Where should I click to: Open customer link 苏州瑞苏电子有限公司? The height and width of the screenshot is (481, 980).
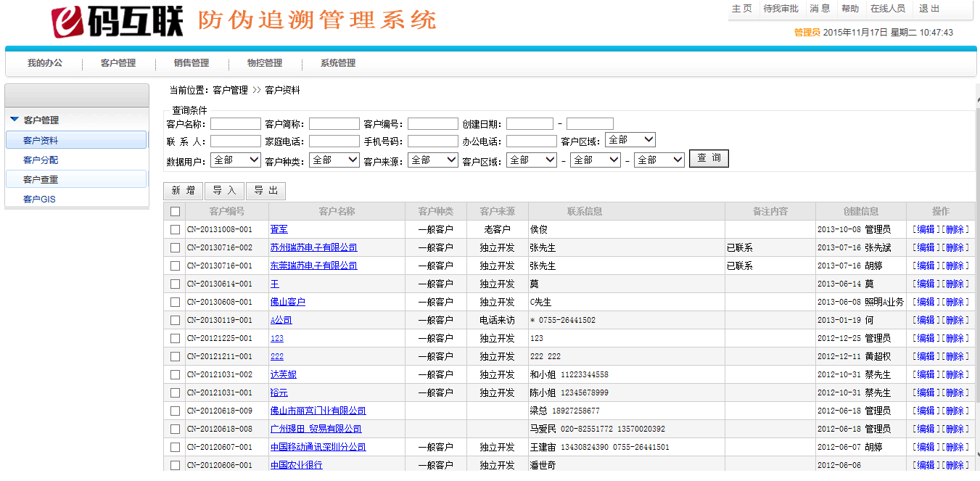[313, 248]
